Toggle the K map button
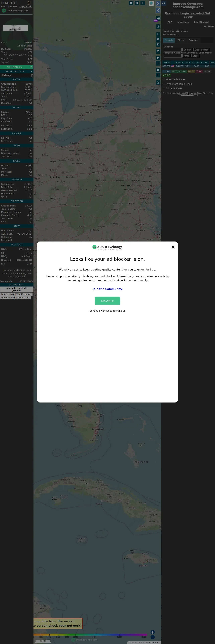Screen dimensions: 215x644 click(x=158, y=45)
